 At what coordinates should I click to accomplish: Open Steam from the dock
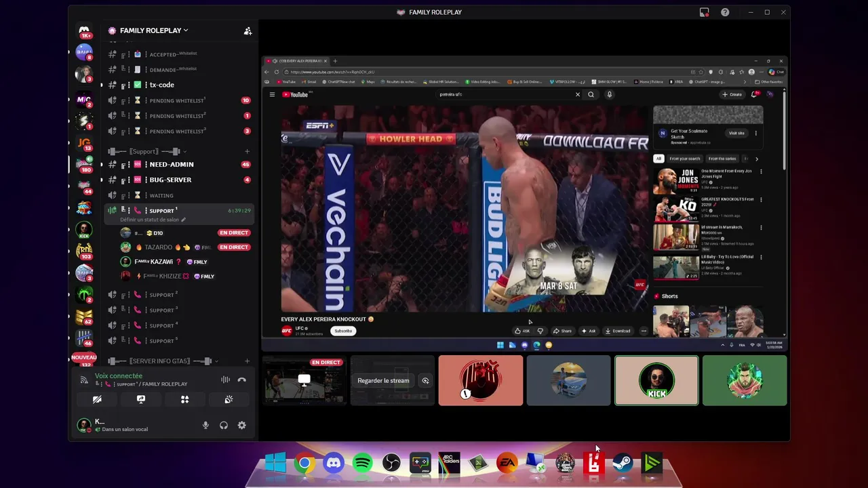point(623,464)
